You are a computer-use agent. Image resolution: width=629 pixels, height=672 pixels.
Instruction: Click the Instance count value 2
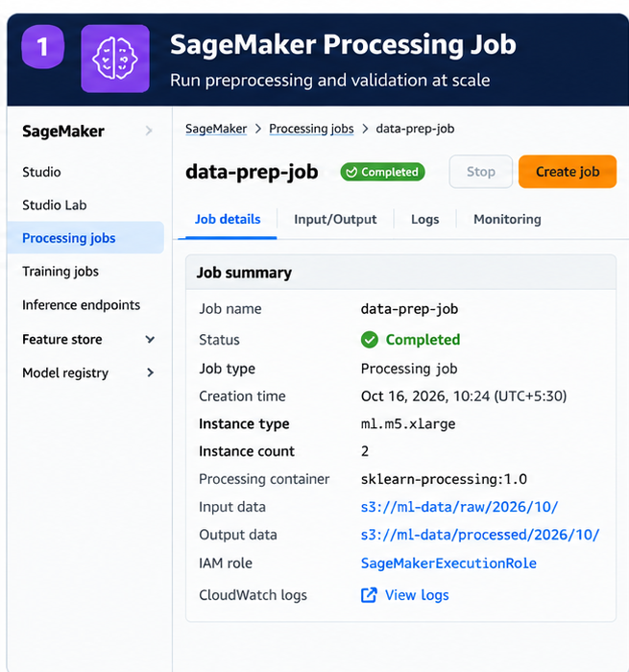365,451
